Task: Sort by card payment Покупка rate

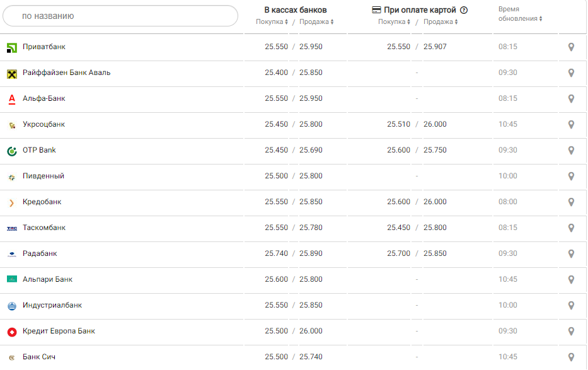Action: point(395,22)
